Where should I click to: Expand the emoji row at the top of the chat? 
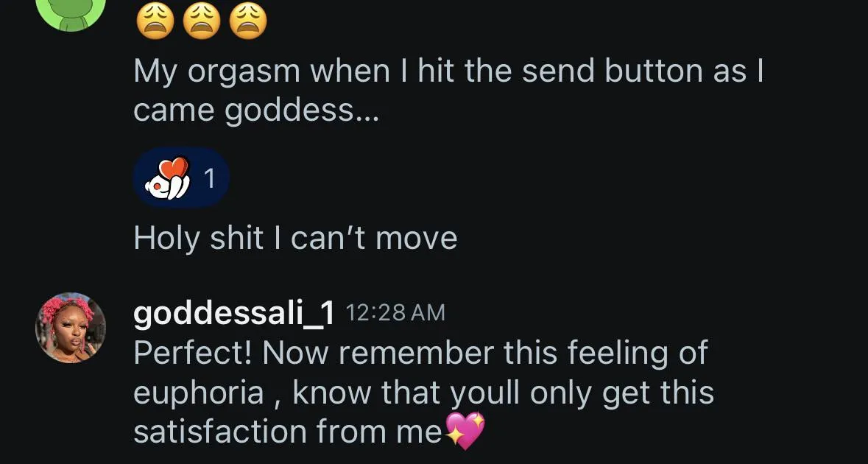pyautogui.click(x=201, y=20)
